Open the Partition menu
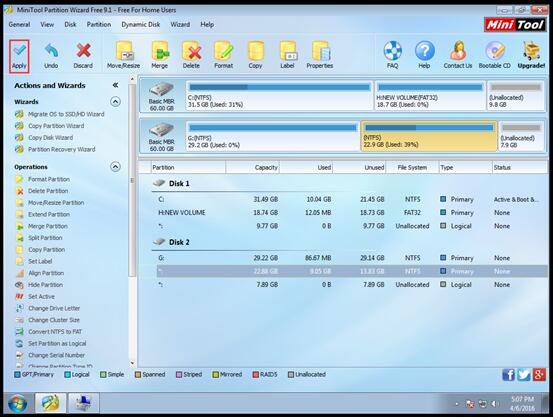The image size is (553, 419). [x=99, y=25]
